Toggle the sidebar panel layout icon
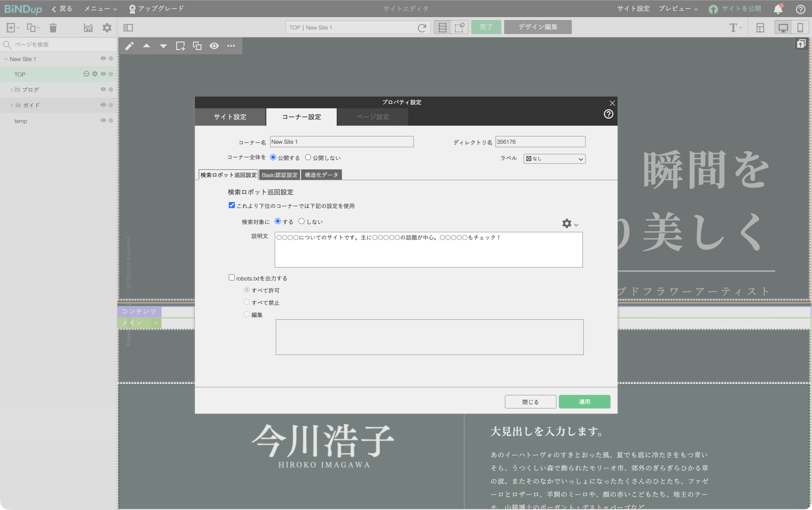The height and width of the screenshot is (510, 812). click(x=128, y=28)
